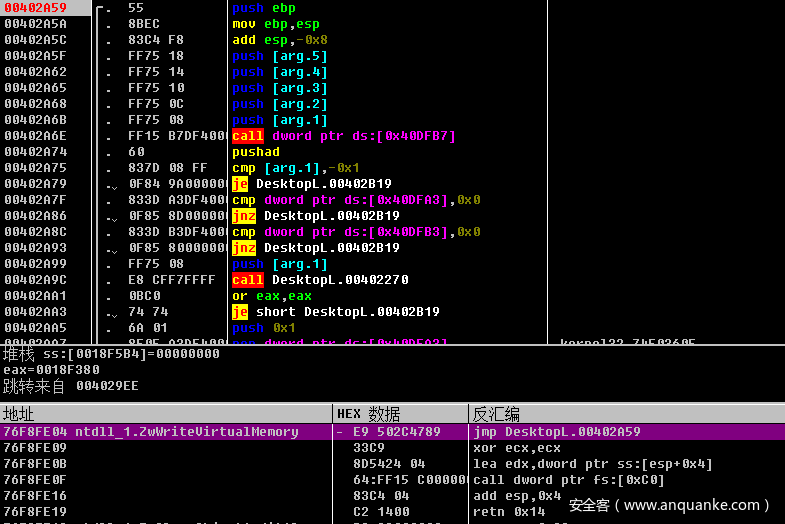The height and width of the screenshot is (524, 785).
Task: Click jump arrow marker at 00402A93
Action: 113,248
